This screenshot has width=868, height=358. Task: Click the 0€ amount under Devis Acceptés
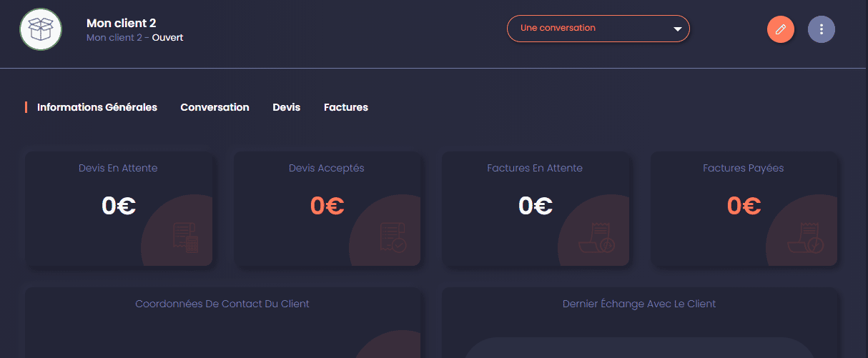point(327,206)
